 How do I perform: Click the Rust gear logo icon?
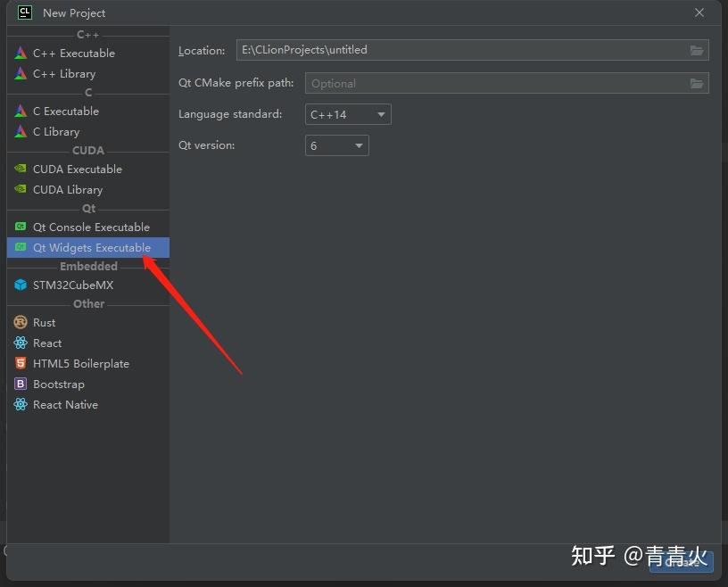click(x=21, y=322)
